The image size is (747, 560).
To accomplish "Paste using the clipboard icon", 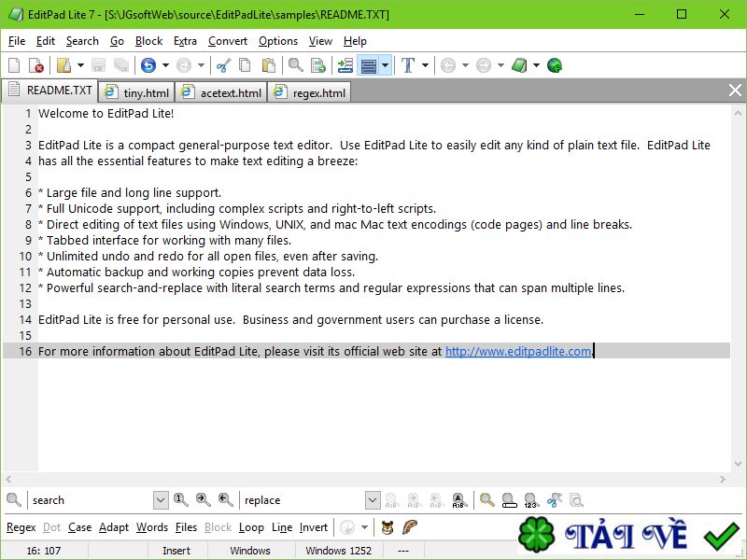I will [269, 65].
